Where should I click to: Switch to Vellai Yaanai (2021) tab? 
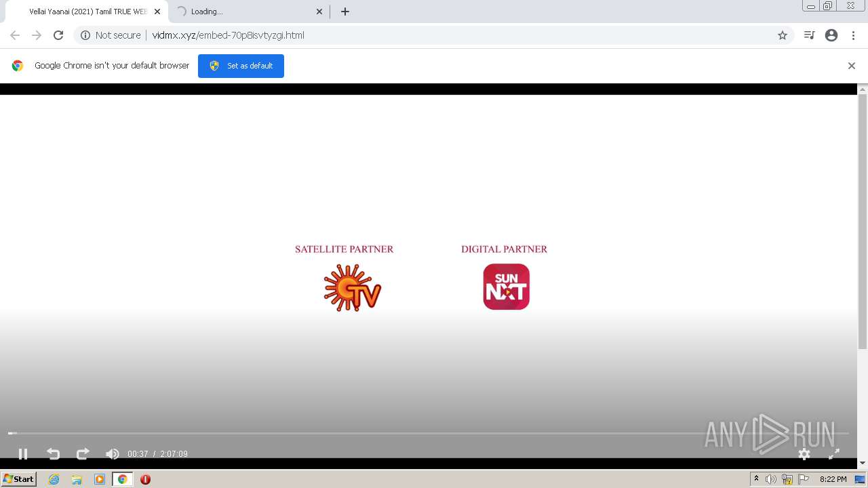(87, 12)
